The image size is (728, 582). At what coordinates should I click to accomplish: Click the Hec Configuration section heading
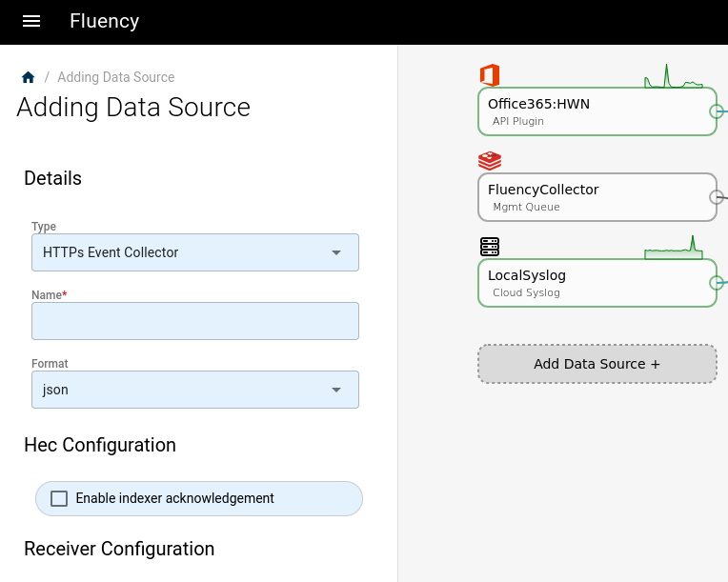(x=100, y=445)
